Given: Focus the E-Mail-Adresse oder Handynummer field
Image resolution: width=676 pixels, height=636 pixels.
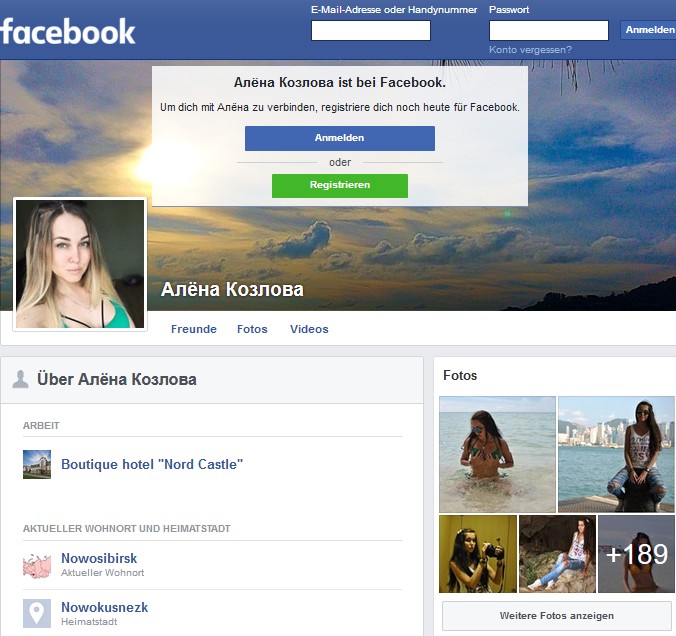Looking at the screenshot, I should coord(371,31).
